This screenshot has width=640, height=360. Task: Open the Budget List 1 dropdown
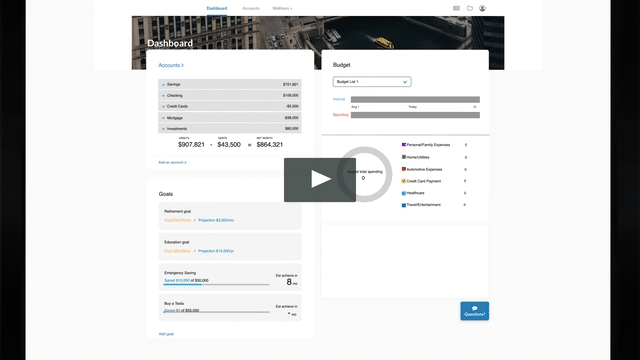coord(372,82)
